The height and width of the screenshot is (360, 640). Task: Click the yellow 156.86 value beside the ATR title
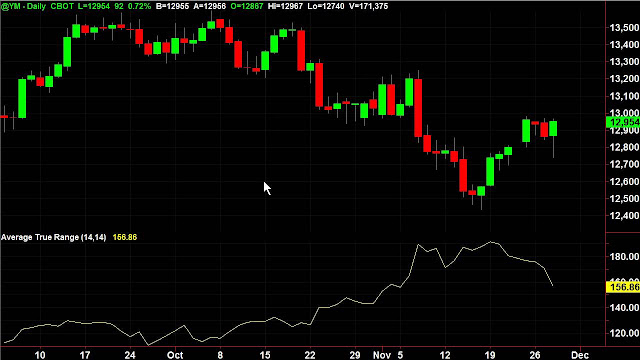click(x=124, y=237)
